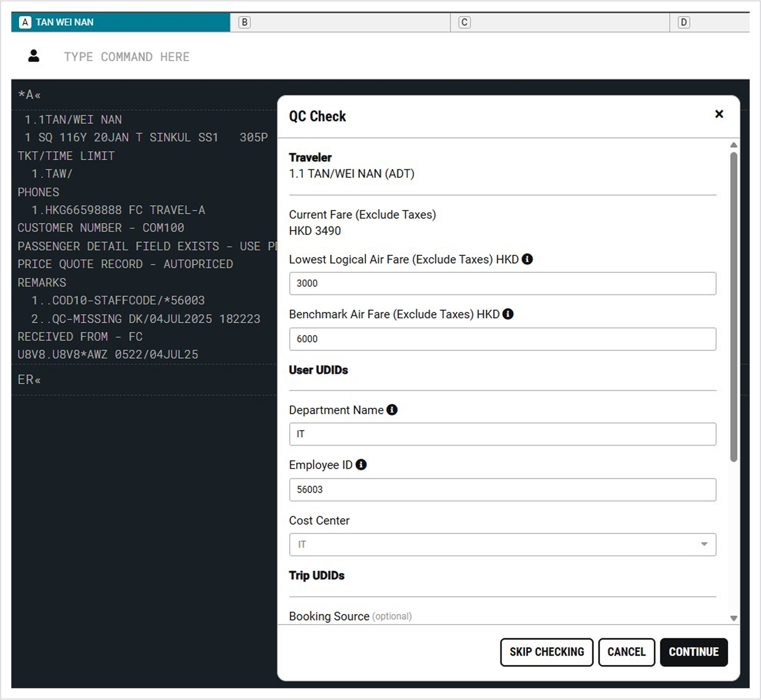Click the CONTINUE button
Screen dimensions: 761x700
click(x=694, y=652)
